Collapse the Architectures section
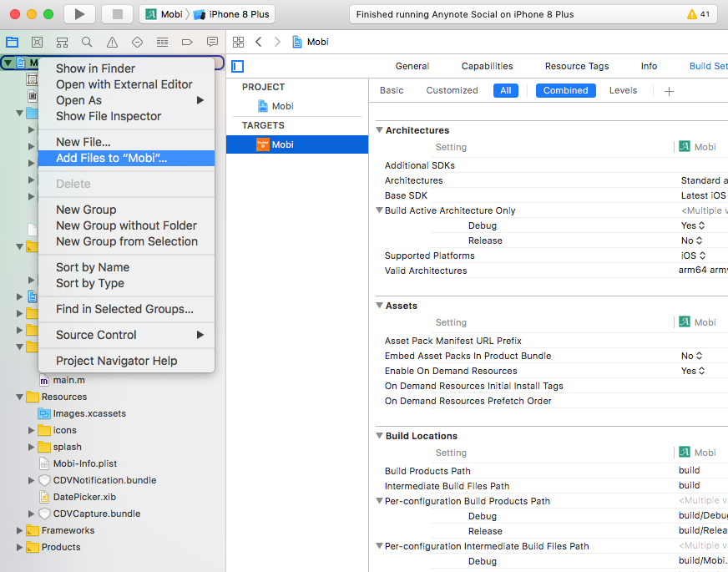The image size is (728, 572). click(x=379, y=130)
